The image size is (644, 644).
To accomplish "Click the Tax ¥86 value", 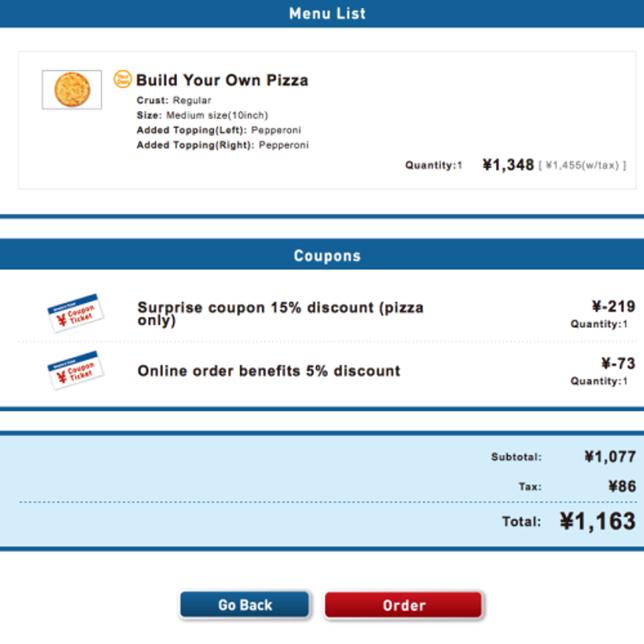I will [621, 486].
